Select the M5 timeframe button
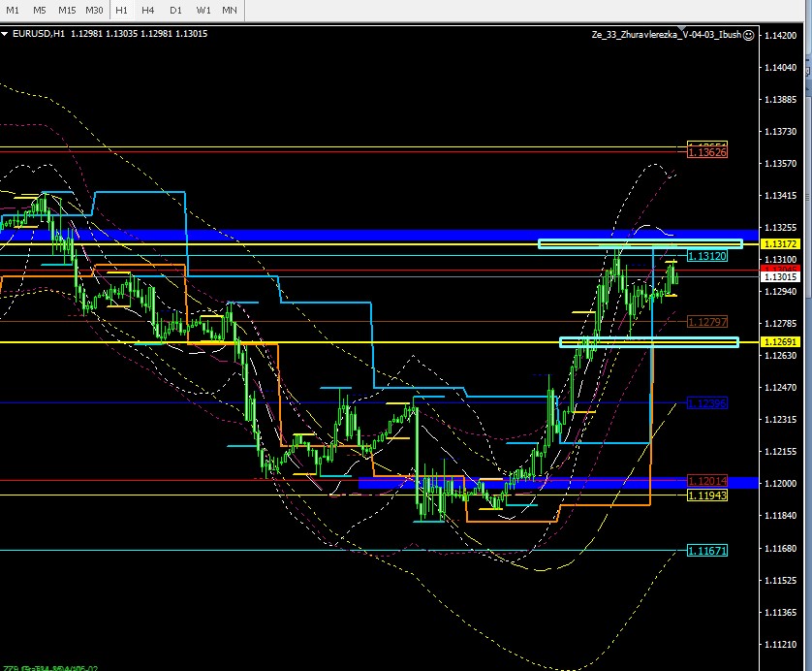Screen dimensions: 812x671 click(40, 10)
